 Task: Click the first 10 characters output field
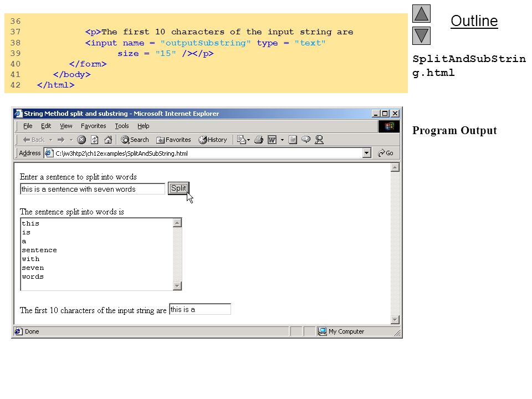[x=200, y=309]
